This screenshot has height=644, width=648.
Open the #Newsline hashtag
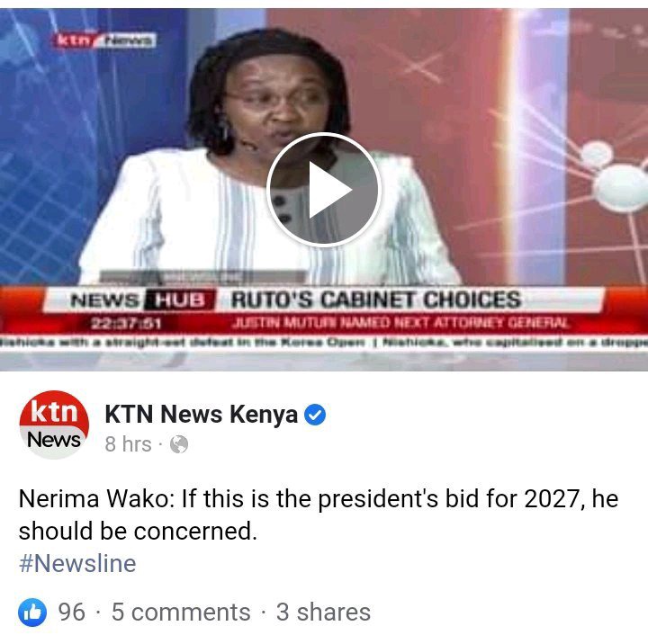point(77,564)
